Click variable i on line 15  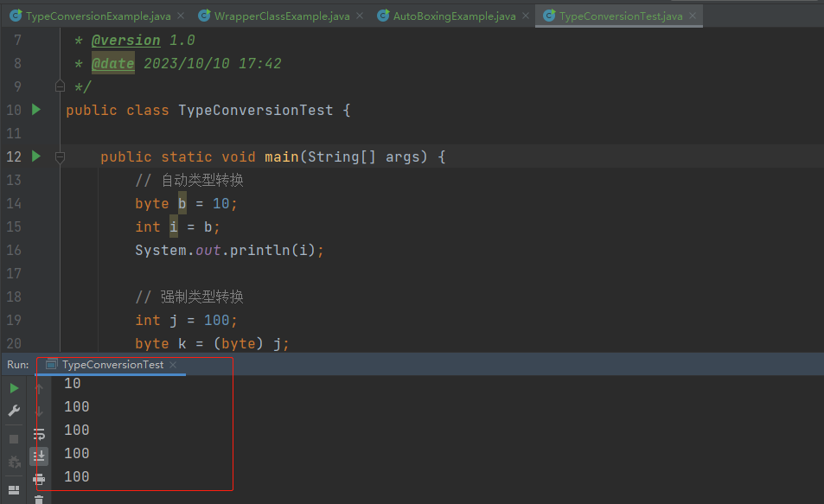[174, 226]
